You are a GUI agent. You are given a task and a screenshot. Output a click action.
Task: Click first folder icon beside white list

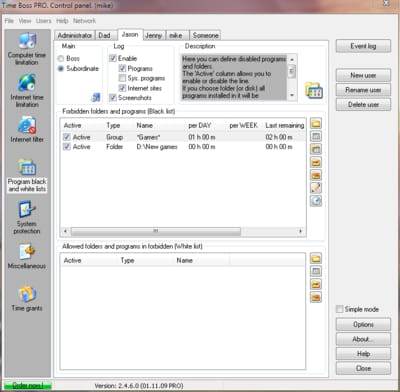tap(316, 258)
